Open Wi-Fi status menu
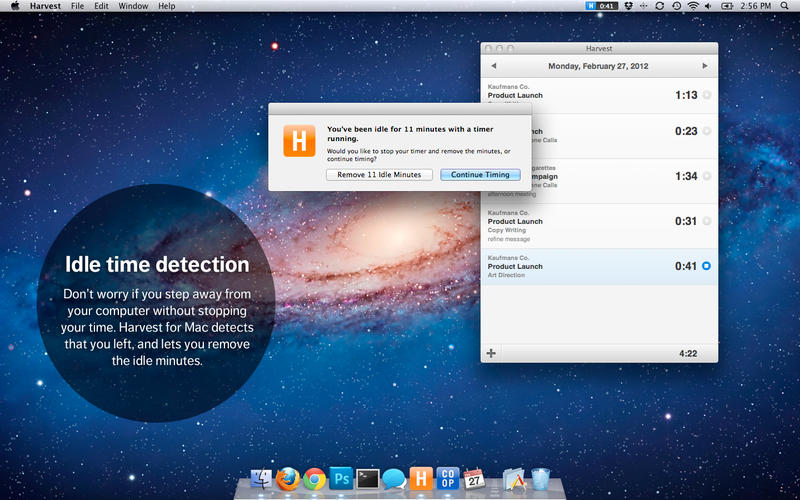The image size is (800, 500). pyautogui.click(x=692, y=6)
